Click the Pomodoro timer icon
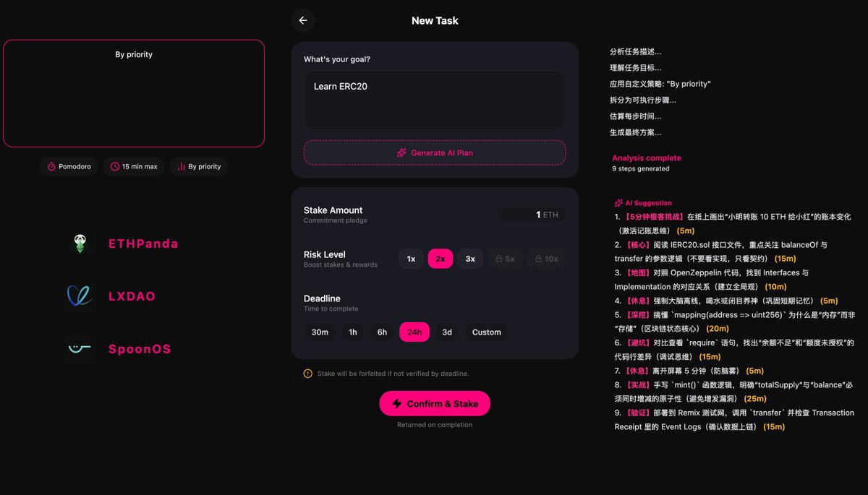Viewport: 868px width, 495px height. click(51, 167)
